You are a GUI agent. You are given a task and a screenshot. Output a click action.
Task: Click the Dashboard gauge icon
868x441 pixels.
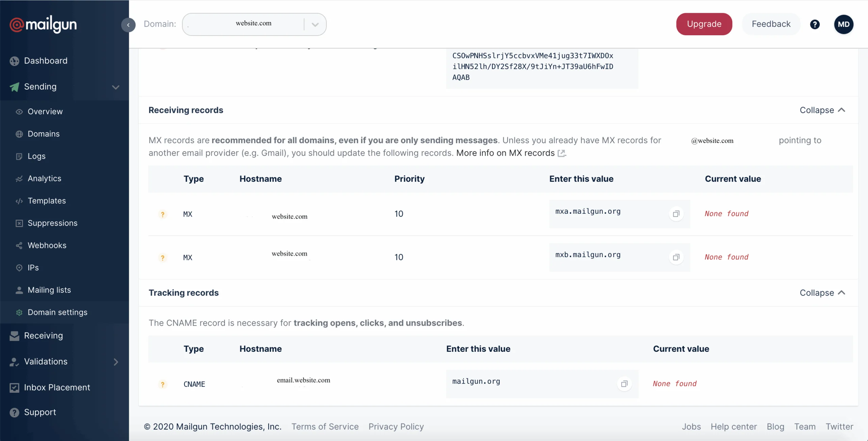pos(14,61)
